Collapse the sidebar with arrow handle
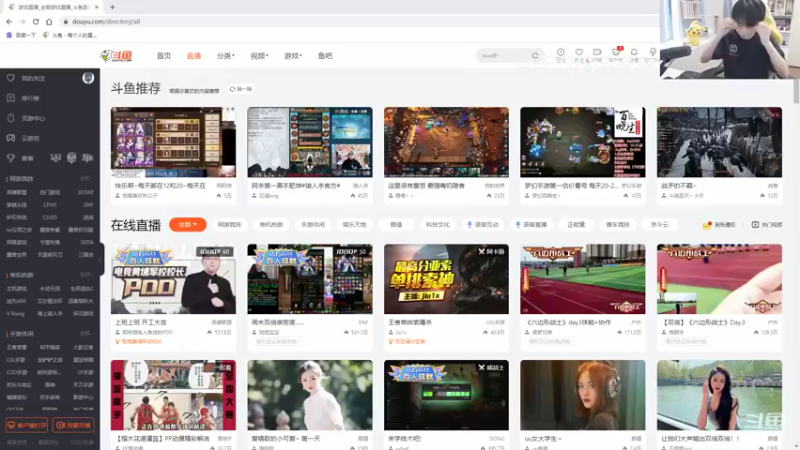This screenshot has width=800, height=450. [102, 260]
